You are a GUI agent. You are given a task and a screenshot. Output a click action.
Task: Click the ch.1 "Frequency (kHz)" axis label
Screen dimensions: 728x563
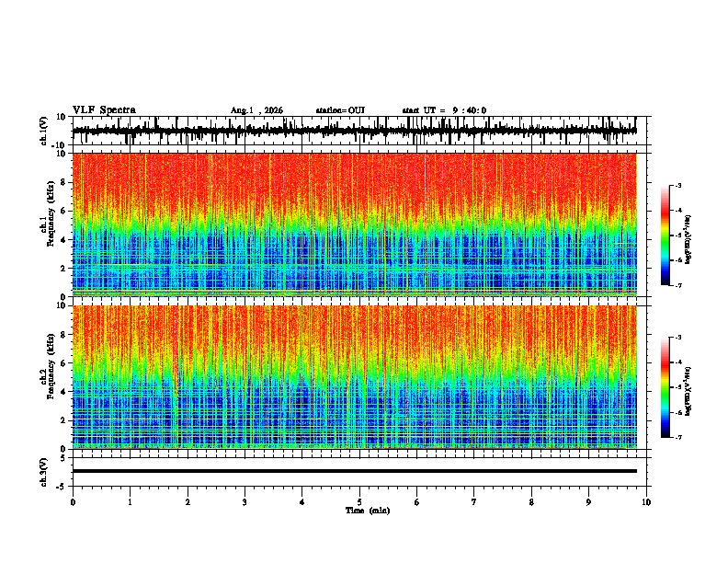[51, 213]
